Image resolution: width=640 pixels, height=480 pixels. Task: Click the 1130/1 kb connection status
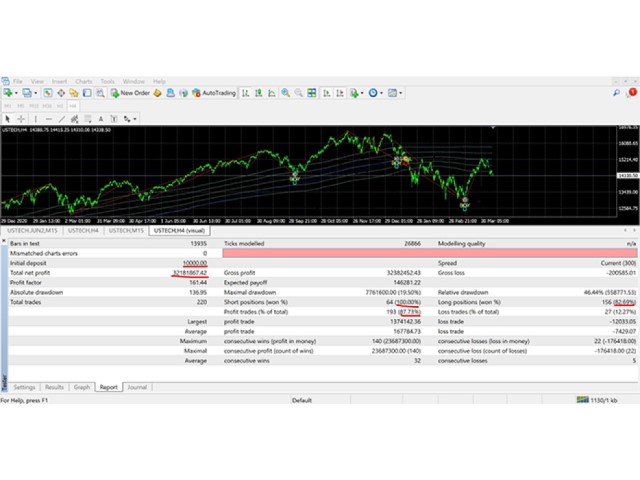click(598, 400)
